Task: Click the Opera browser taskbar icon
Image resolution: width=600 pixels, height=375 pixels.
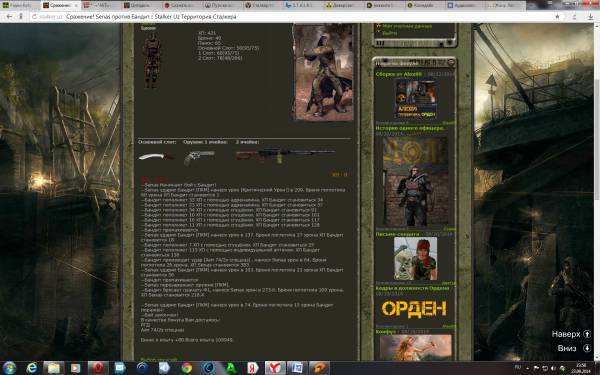Action: tap(98, 368)
